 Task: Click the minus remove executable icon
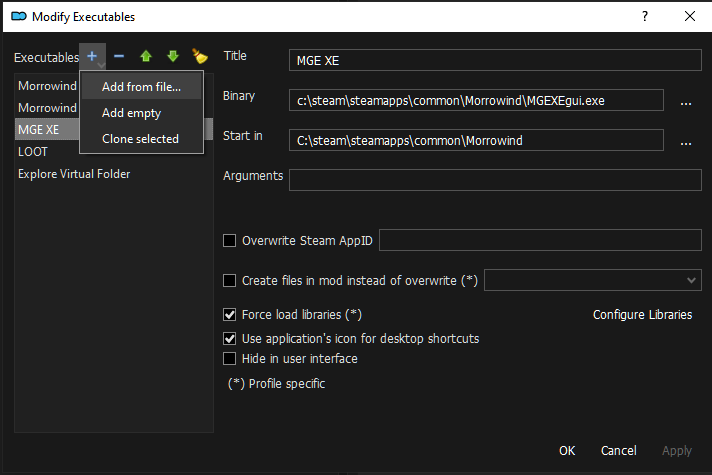119,57
